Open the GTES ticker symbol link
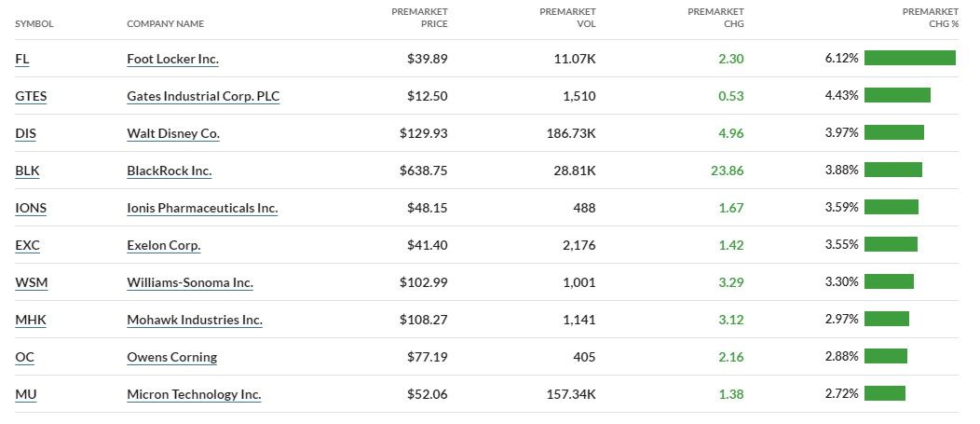 click(x=31, y=96)
